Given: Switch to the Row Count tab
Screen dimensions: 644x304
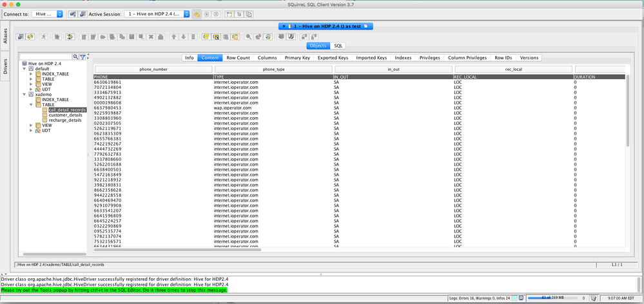Looking at the screenshot, I should click(238, 58).
